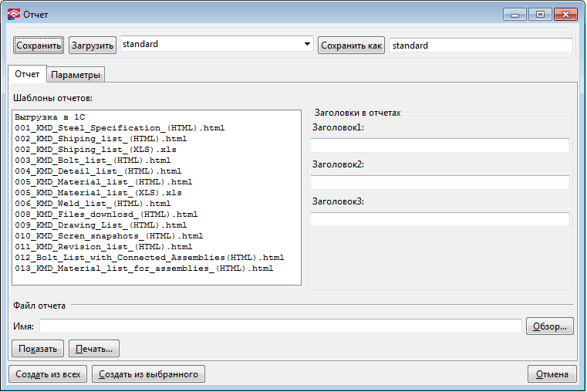The image size is (587, 392).
Task: Open the standard preset dropdown
Action: tap(216, 45)
